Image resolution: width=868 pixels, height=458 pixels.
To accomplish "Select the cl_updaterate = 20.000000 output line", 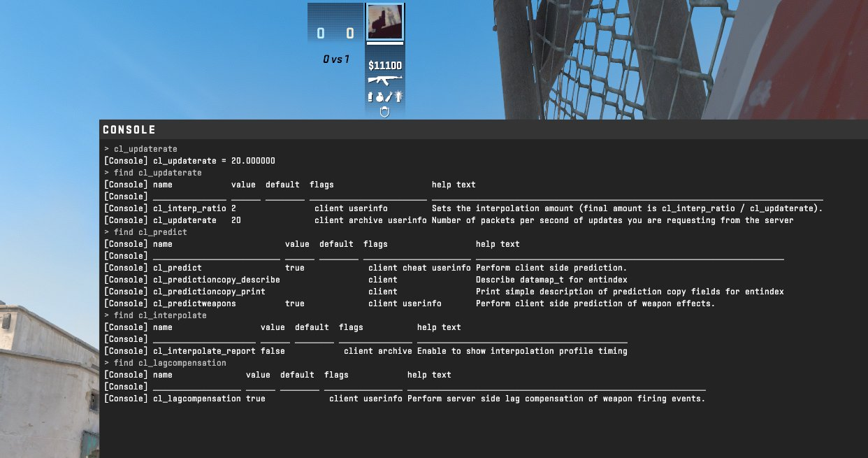I will 189,161.
